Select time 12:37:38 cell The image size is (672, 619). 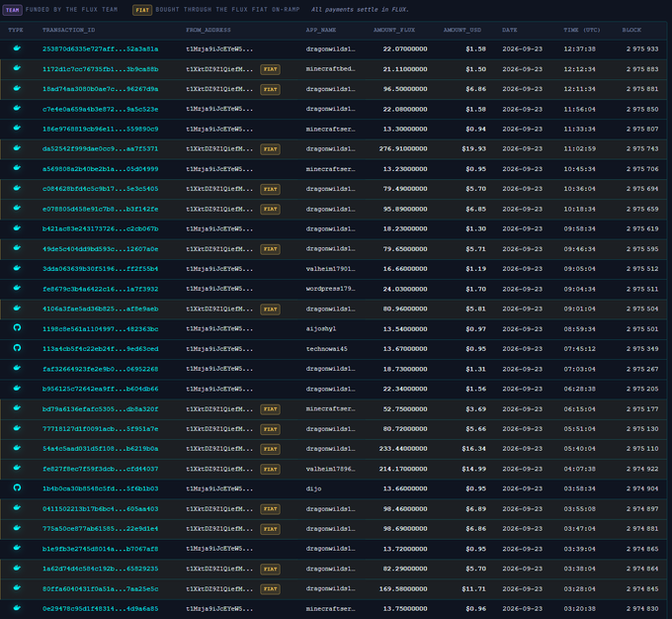point(579,48)
